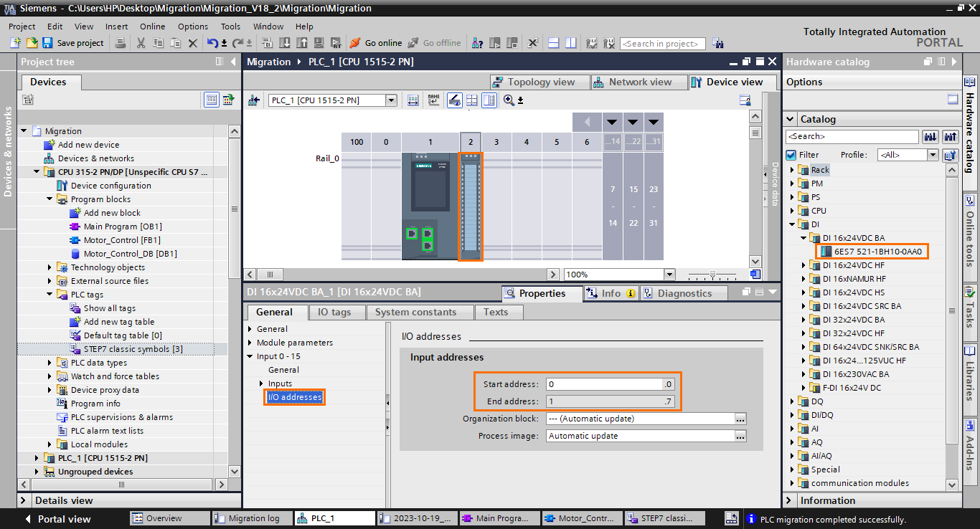This screenshot has height=529, width=980.
Task: Click the Organization block browse button
Action: pyautogui.click(x=740, y=418)
